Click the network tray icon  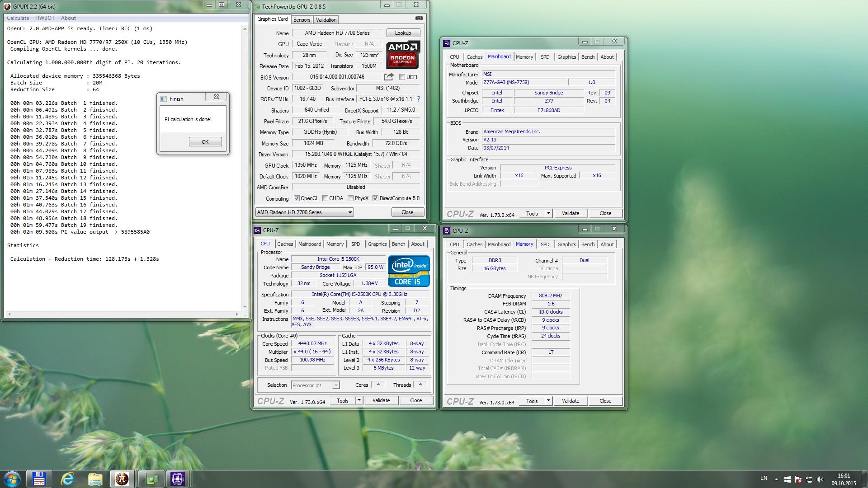click(809, 479)
